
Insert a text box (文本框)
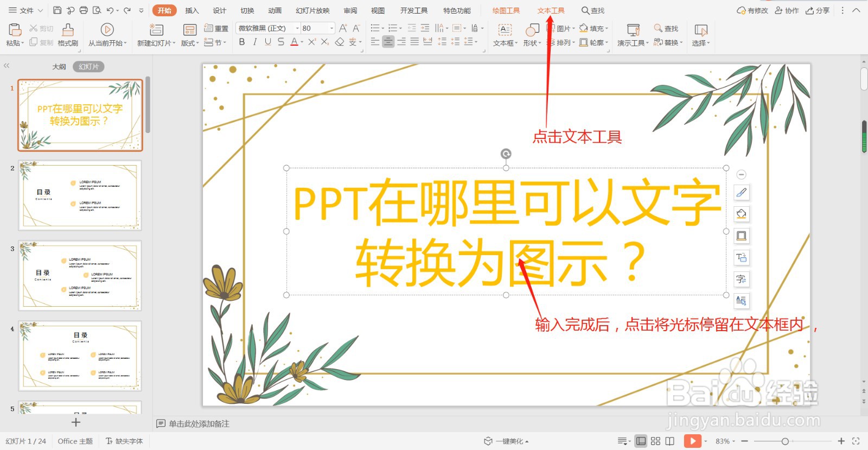pos(505,35)
